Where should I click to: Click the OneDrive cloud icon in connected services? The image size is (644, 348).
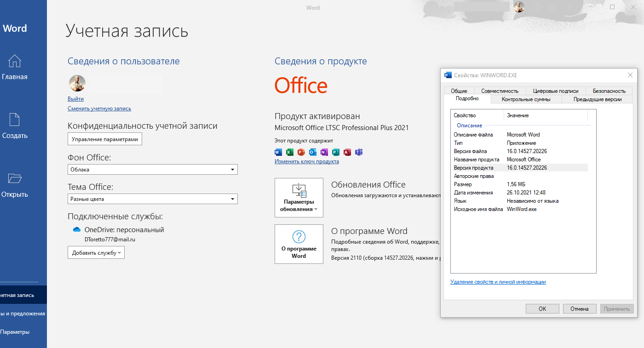[x=77, y=229]
